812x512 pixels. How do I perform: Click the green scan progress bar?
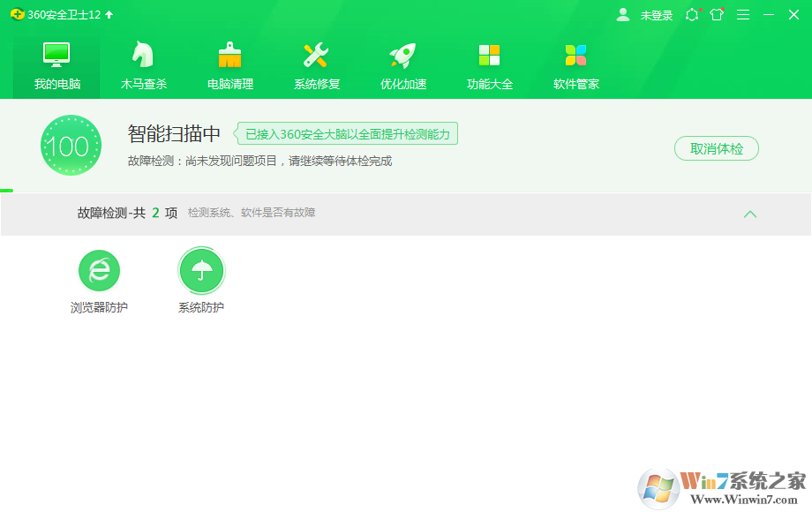click(x=7, y=189)
